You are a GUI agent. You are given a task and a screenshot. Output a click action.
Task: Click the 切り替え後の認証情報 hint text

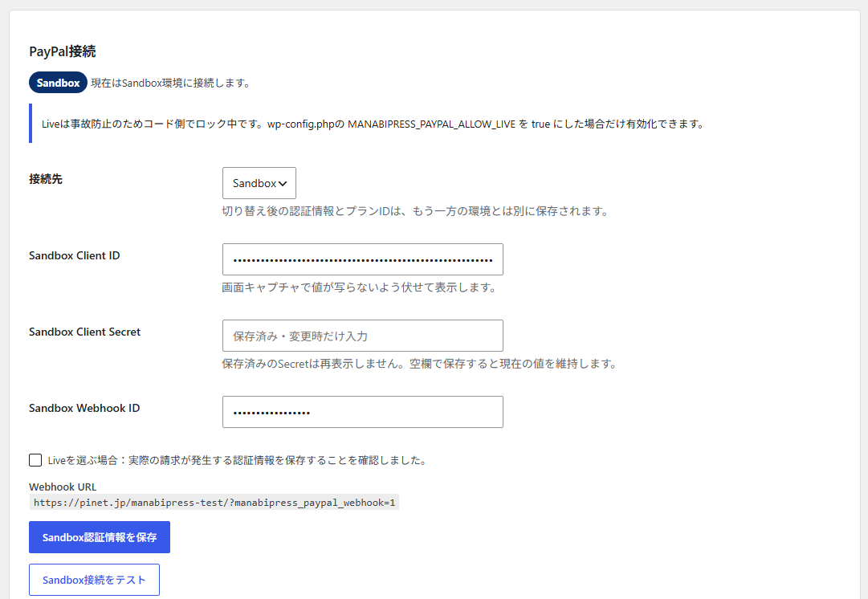[x=415, y=211]
